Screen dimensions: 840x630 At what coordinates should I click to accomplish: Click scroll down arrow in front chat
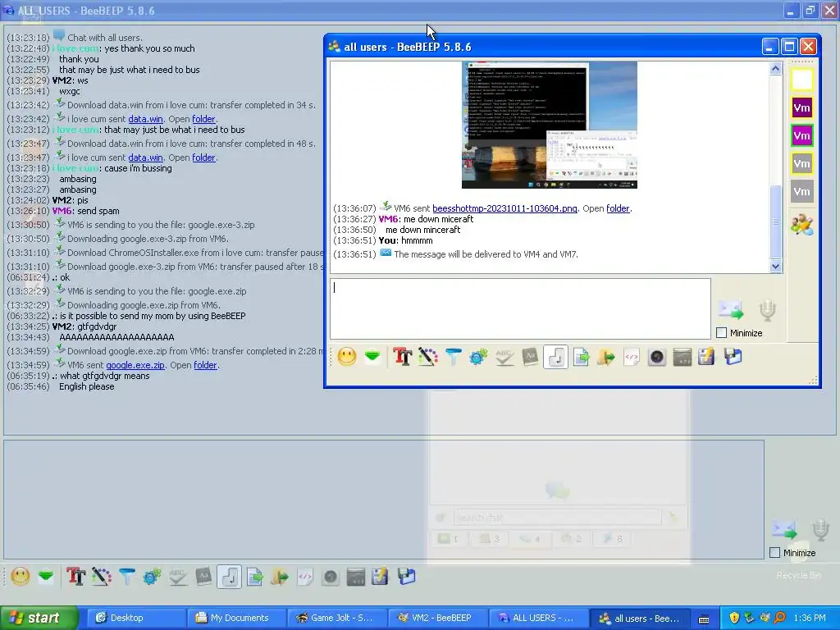(x=776, y=267)
